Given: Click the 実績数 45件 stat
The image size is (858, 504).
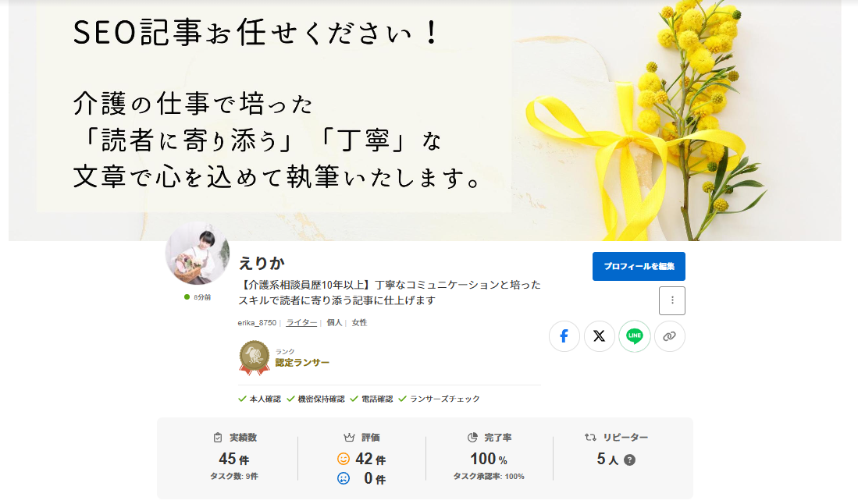Looking at the screenshot, I should coord(234,459).
